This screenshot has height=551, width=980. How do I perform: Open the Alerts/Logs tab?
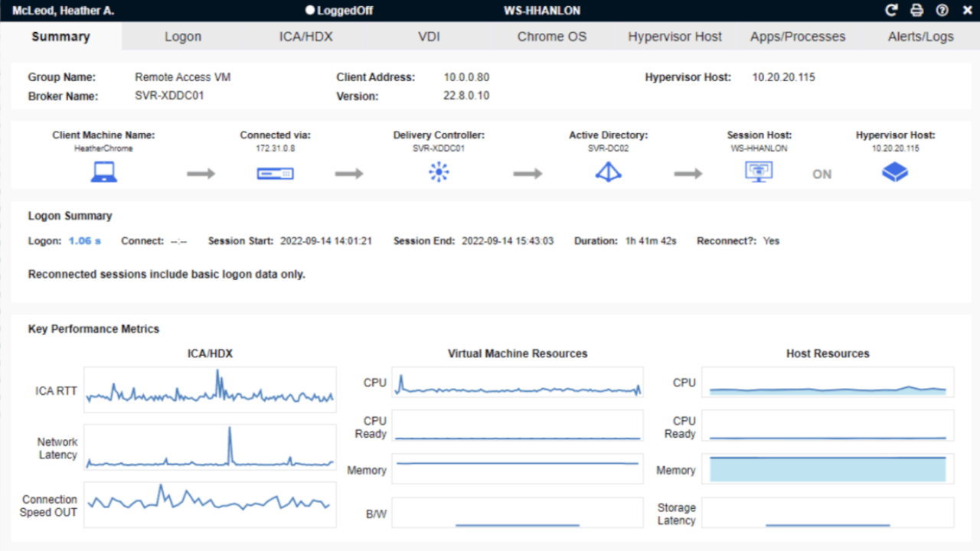click(921, 36)
